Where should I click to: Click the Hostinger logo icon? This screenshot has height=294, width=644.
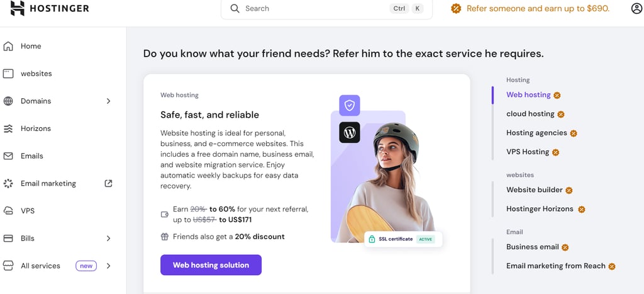[17, 8]
